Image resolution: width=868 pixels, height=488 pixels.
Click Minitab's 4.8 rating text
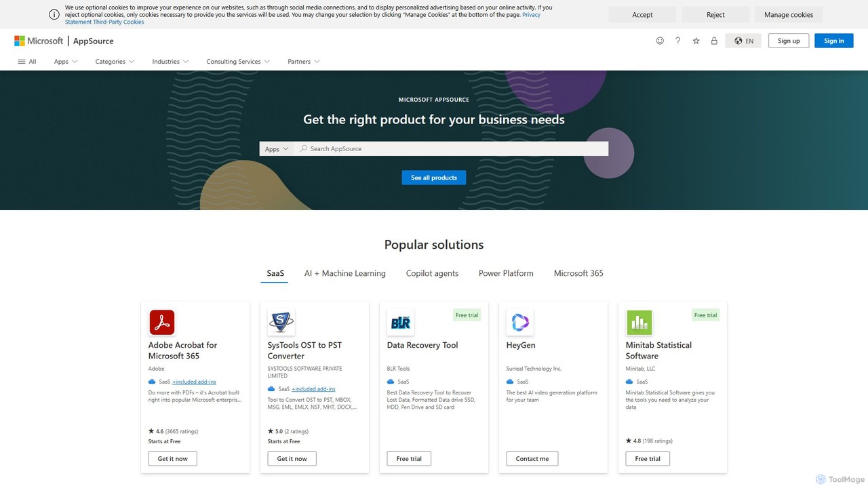649,441
